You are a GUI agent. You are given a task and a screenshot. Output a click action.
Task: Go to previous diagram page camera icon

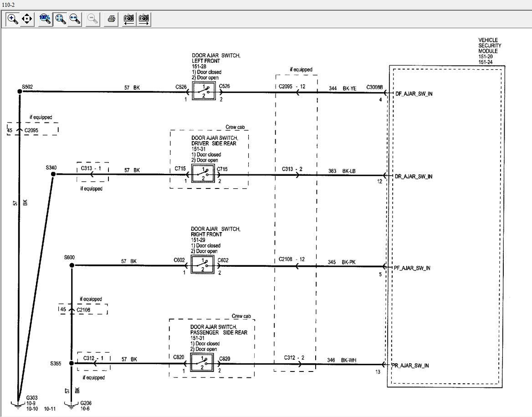click(x=128, y=19)
